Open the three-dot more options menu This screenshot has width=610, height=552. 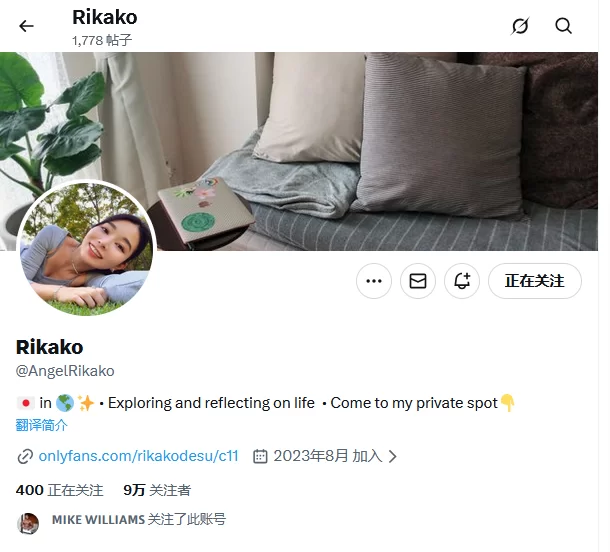(x=374, y=281)
